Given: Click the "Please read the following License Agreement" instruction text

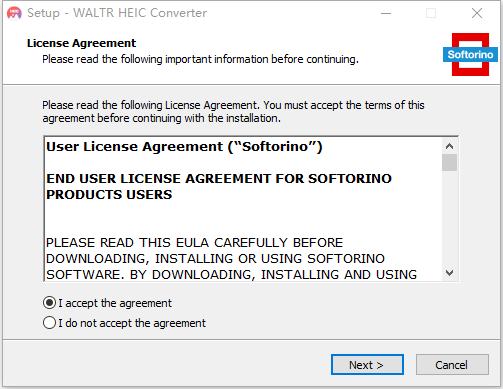Looking at the screenshot, I should 233,112.
